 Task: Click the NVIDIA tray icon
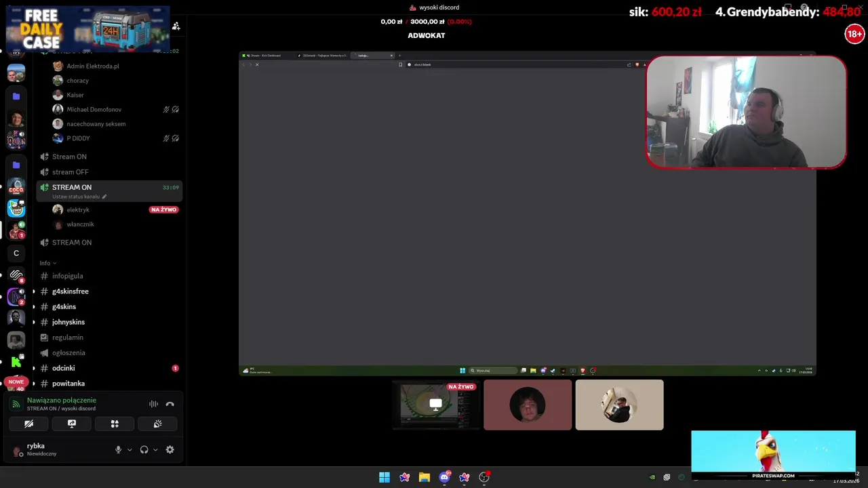[652, 477]
